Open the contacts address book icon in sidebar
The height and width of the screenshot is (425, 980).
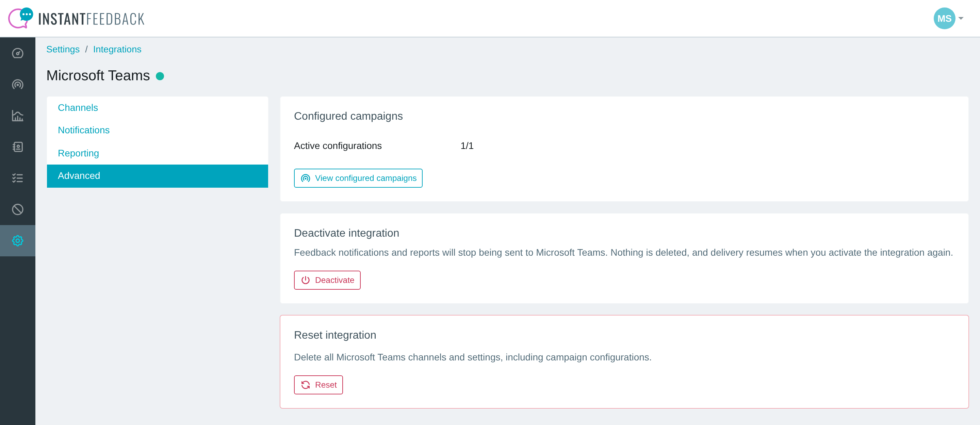[17, 147]
